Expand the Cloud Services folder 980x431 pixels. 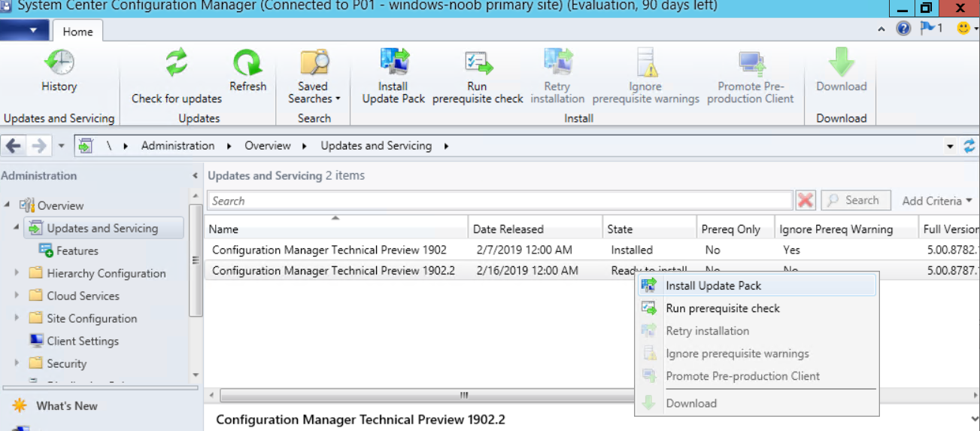pyautogui.click(x=17, y=296)
